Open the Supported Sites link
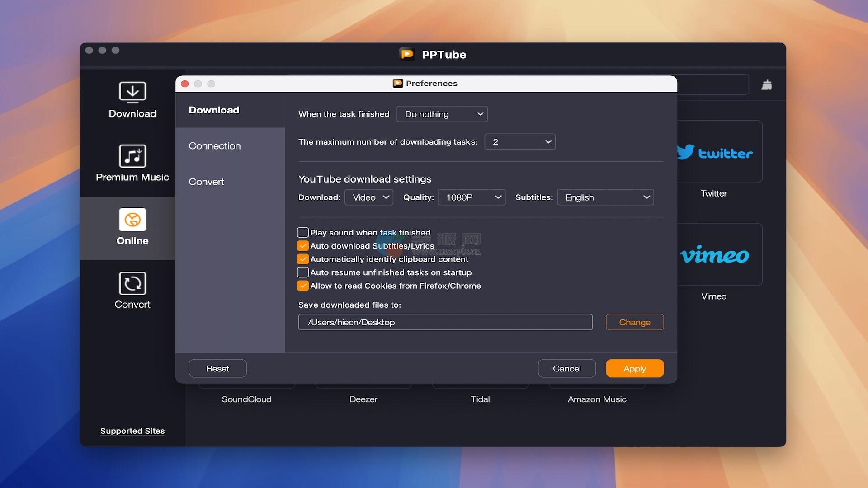Viewport: 868px width, 488px height. click(x=132, y=431)
